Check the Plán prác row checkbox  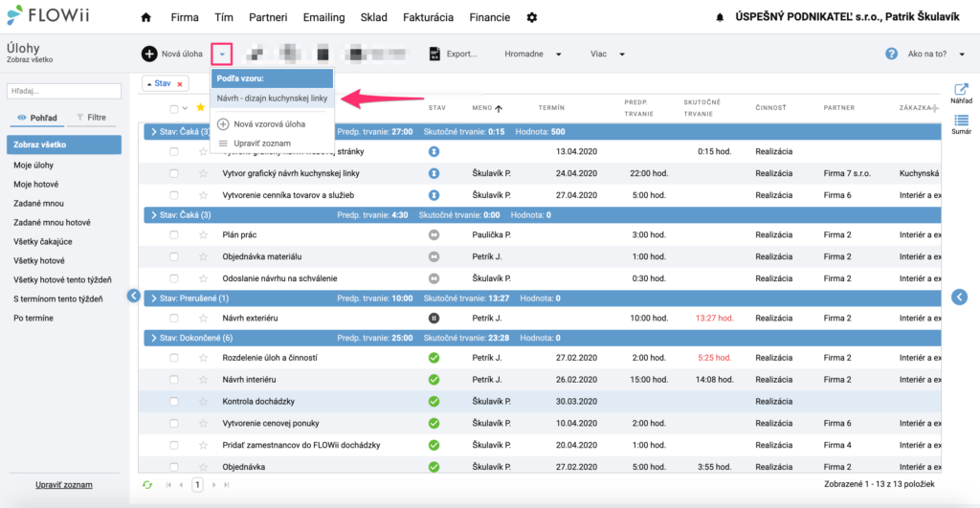click(x=174, y=235)
